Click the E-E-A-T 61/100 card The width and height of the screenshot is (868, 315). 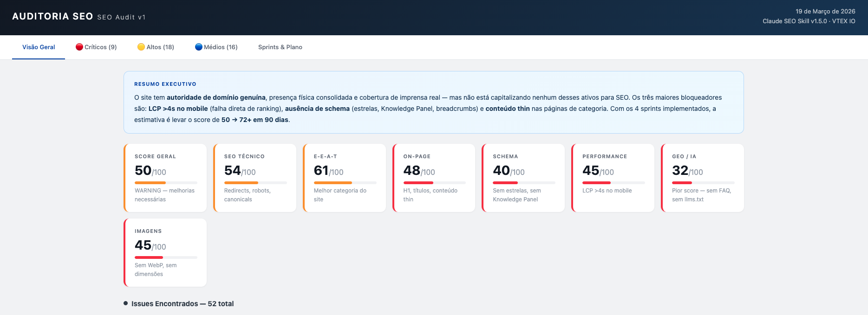345,178
